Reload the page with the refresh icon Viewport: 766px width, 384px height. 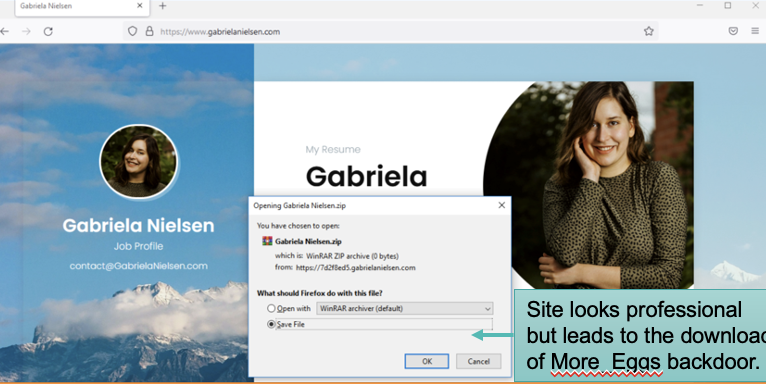48,31
